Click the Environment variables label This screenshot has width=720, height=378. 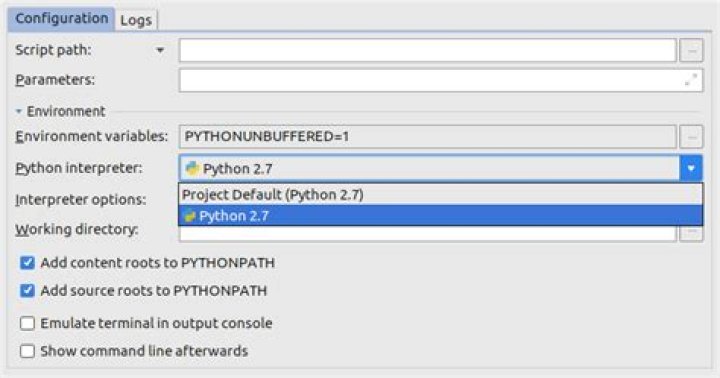click(x=91, y=136)
